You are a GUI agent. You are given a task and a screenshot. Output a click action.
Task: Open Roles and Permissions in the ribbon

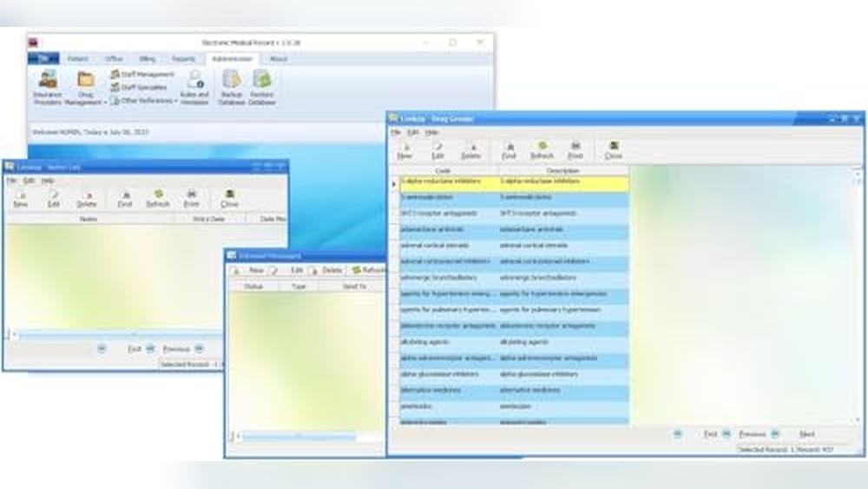[x=194, y=87]
